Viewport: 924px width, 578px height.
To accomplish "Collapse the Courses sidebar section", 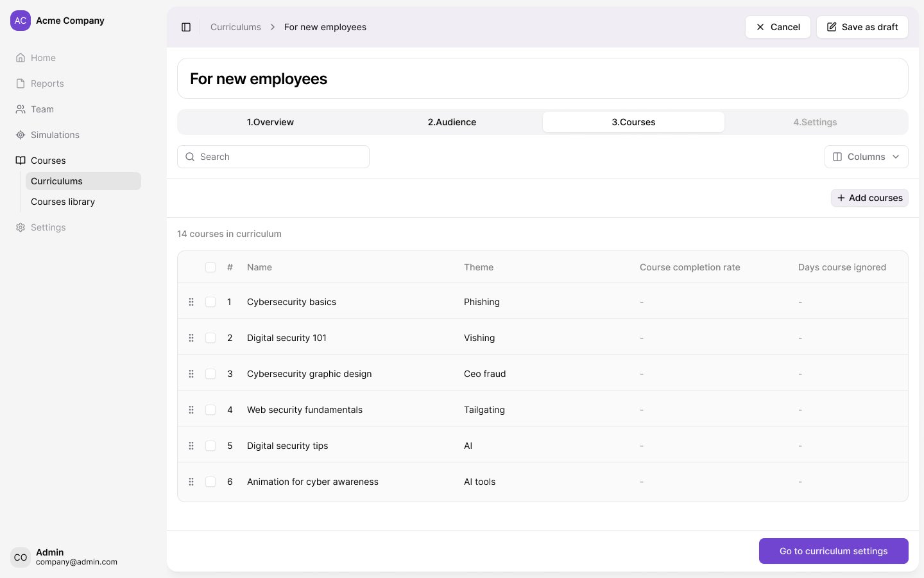I will (48, 161).
